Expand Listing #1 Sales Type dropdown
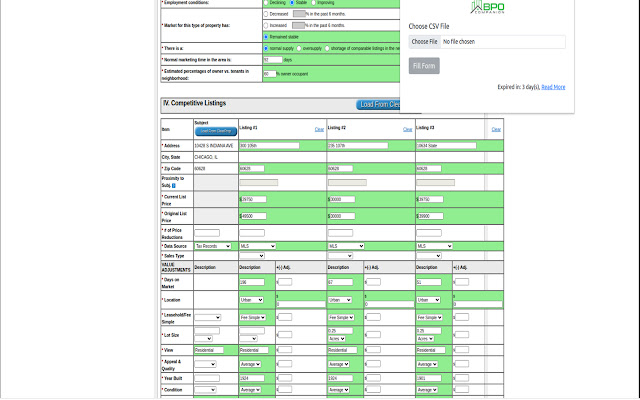 [252, 256]
